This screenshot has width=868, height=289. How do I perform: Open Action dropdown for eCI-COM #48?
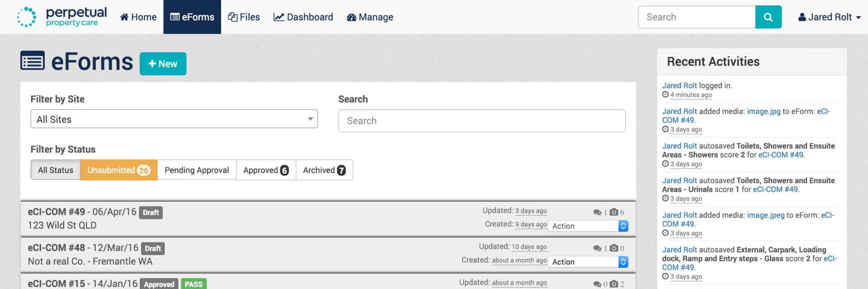click(588, 262)
